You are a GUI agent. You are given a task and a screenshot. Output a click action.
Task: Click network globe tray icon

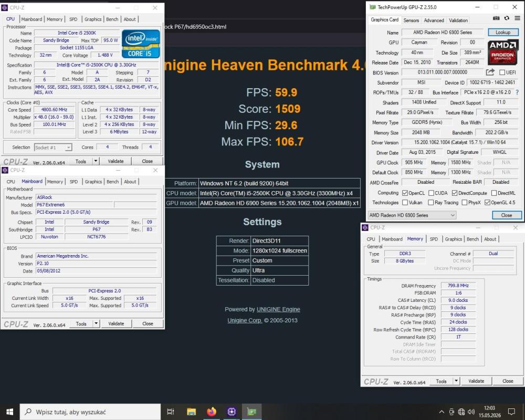coord(461,412)
